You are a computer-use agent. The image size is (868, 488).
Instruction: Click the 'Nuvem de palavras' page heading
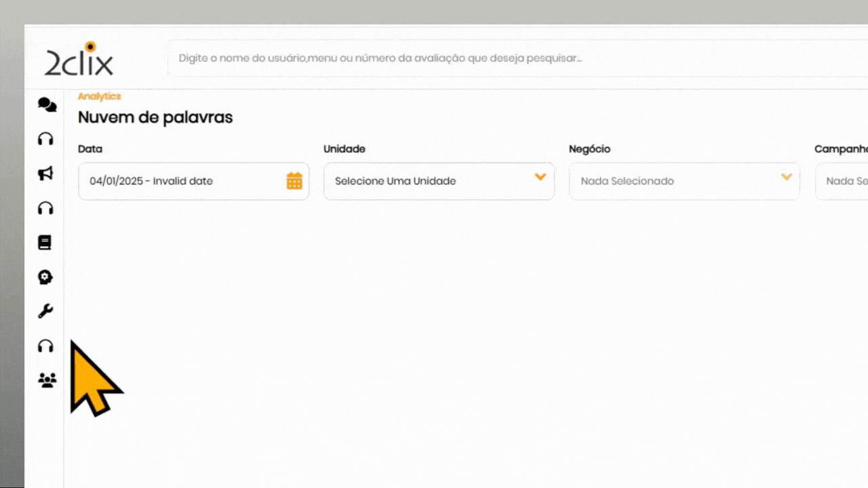pos(155,117)
